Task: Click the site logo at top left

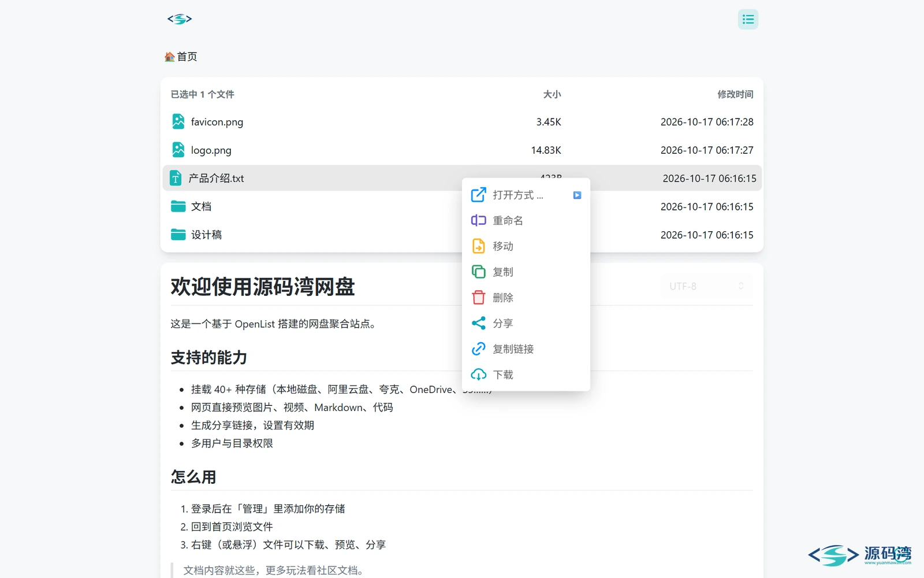Action: coord(180,19)
